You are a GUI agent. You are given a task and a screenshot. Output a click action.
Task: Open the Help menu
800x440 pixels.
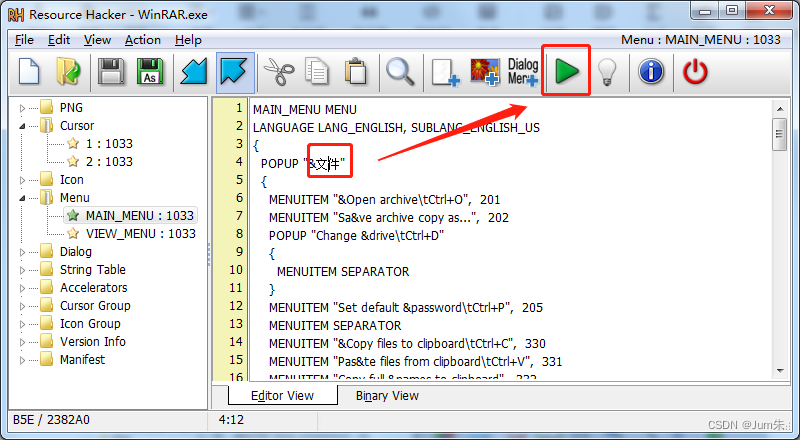[x=188, y=40]
